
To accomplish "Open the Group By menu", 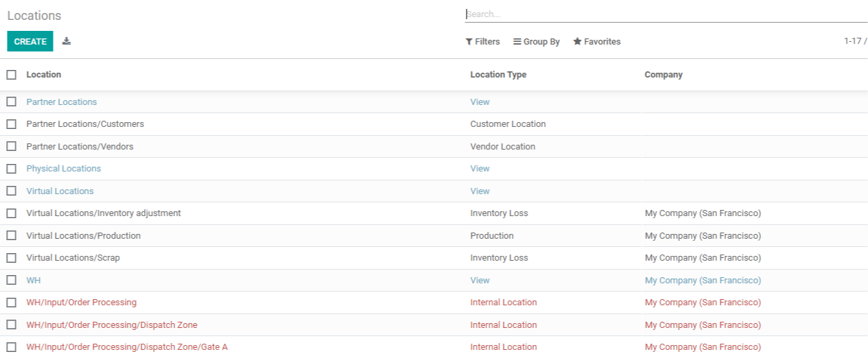I will 537,42.
